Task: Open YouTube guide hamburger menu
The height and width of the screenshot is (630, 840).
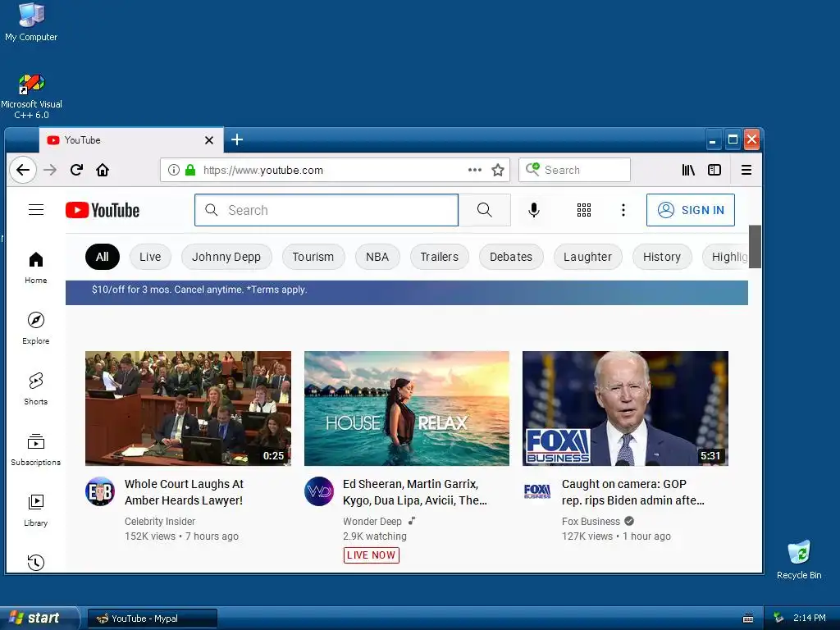Action: click(x=36, y=209)
